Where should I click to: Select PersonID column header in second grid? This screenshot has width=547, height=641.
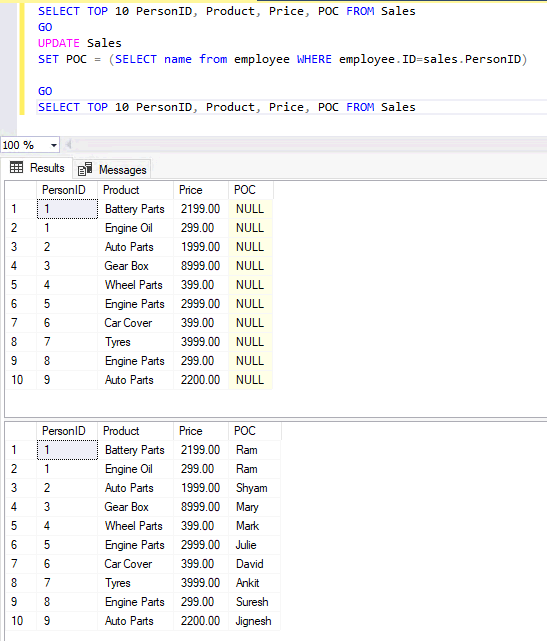(x=67, y=431)
